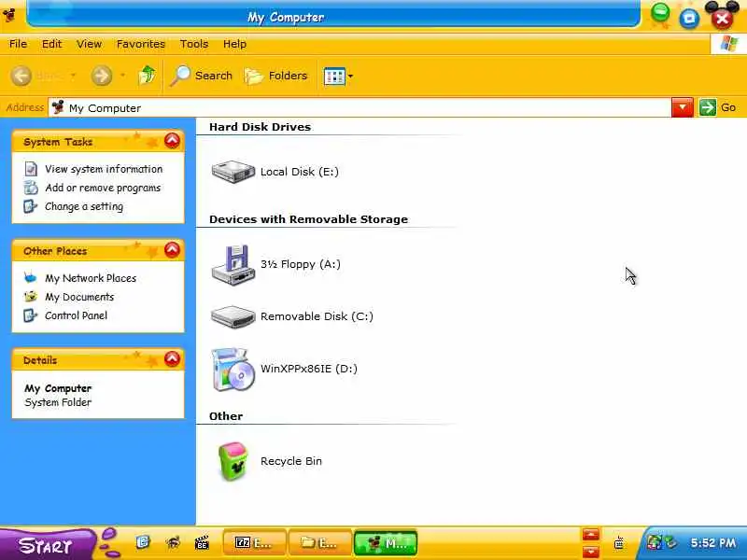Click the Hard Disk Drives group header

pyautogui.click(x=260, y=127)
